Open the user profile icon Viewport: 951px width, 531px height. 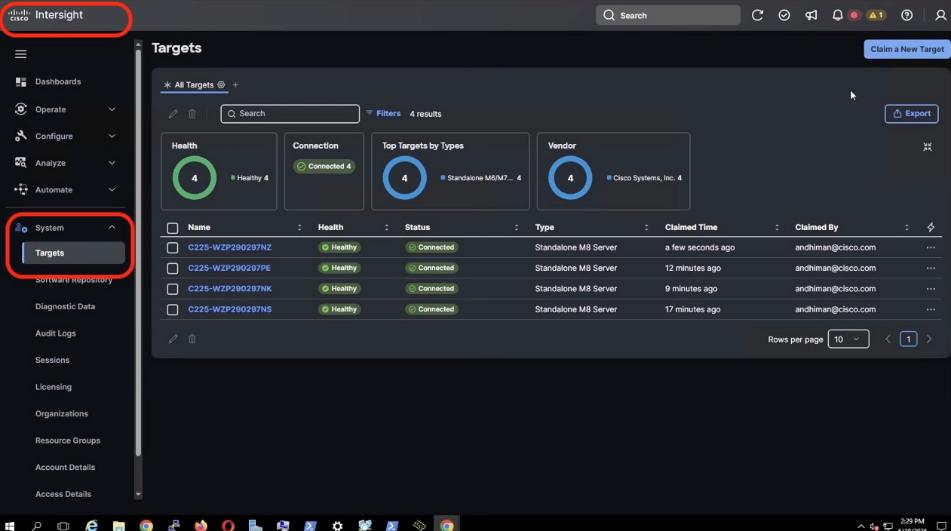point(940,15)
